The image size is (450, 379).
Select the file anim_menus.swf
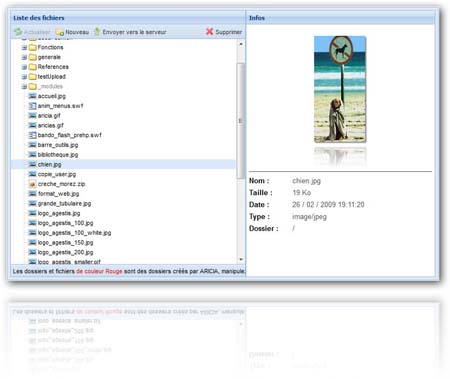[x=60, y=106]
